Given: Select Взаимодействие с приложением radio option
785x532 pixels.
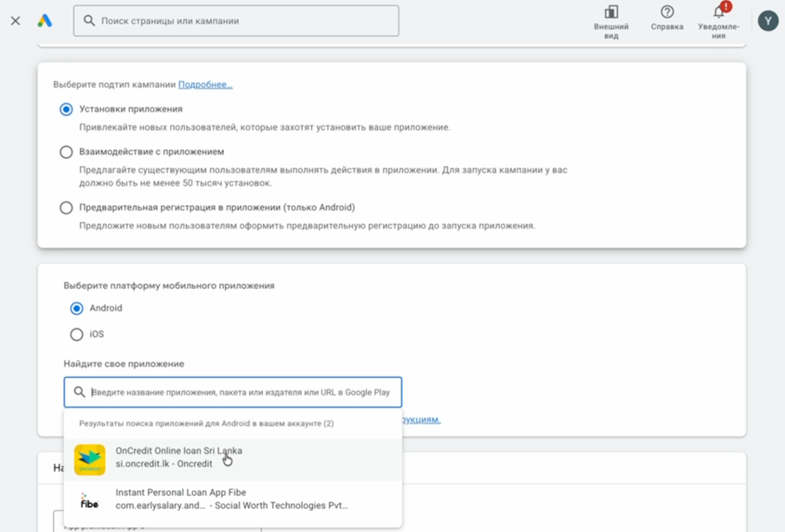Looking at the screenshot, I should pyautogui.click(x=66, y=152).
